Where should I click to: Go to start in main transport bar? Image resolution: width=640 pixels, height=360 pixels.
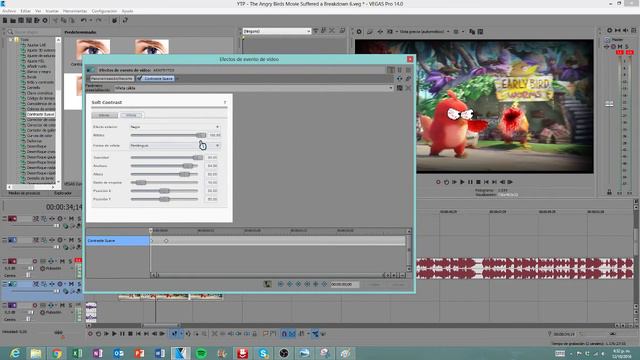pos(138,333)
